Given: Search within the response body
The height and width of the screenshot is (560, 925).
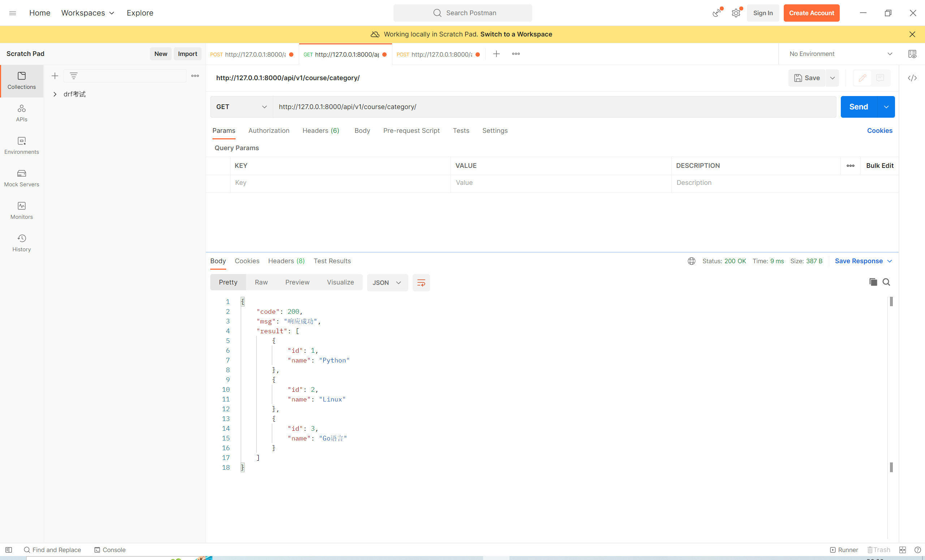Looking at the screenshot, I should (x=886, y=282).
